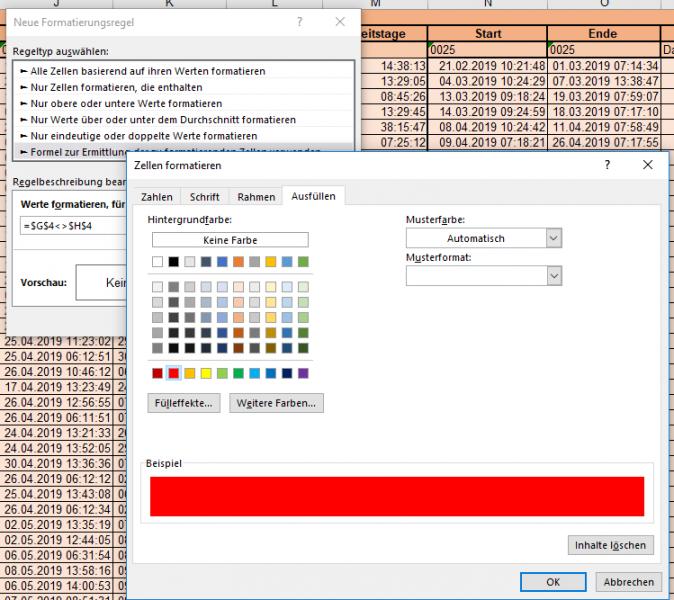Screen dimensions: 674x600
Task: Choose bright red standard color swatch
Action: coord(174,373)
